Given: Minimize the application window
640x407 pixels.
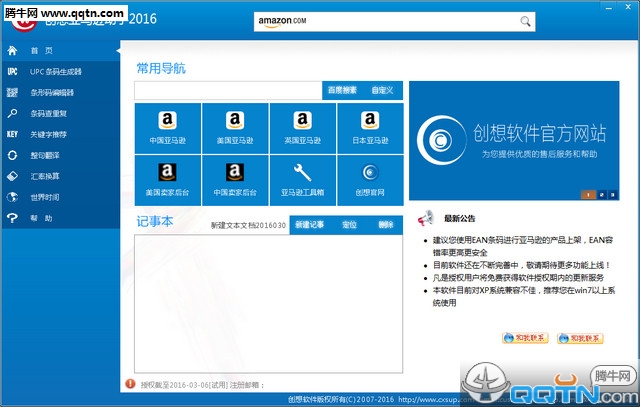Looking at the screenshot, I should 609,8.
